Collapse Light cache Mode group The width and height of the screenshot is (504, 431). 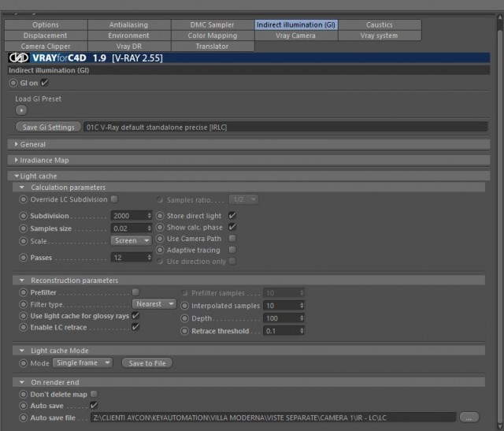click(x=21, y=351)
